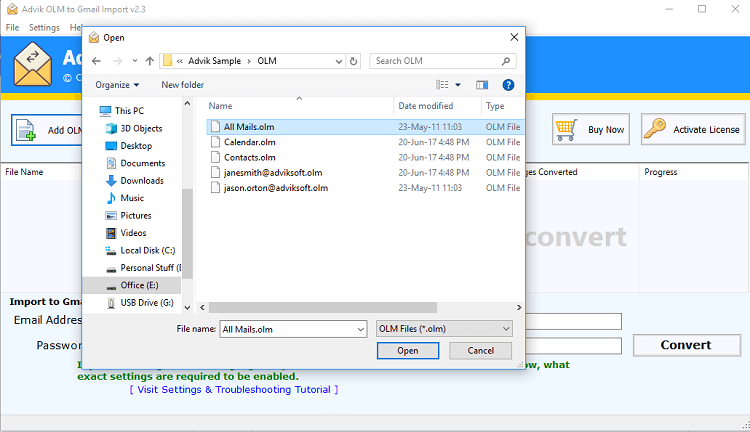Click the up arrow navigation icon
This screenshot has height=432, width=750.
click(149, 61)
